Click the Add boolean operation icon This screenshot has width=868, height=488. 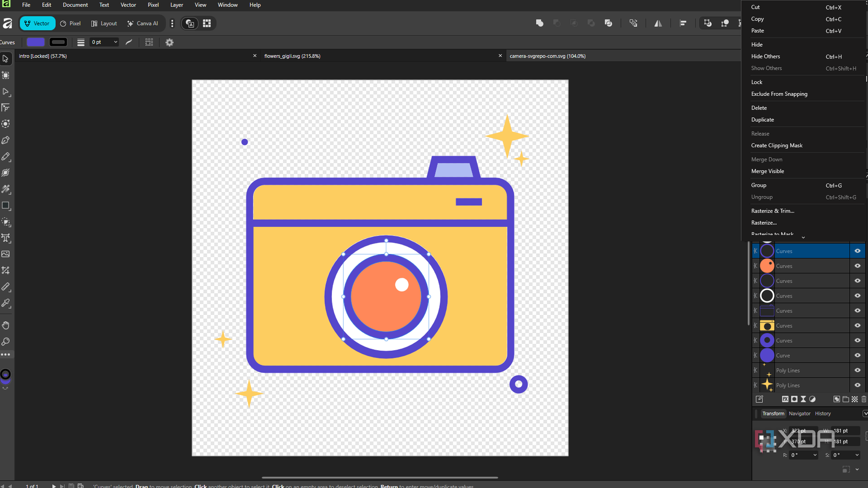click(x=540, y=23)
